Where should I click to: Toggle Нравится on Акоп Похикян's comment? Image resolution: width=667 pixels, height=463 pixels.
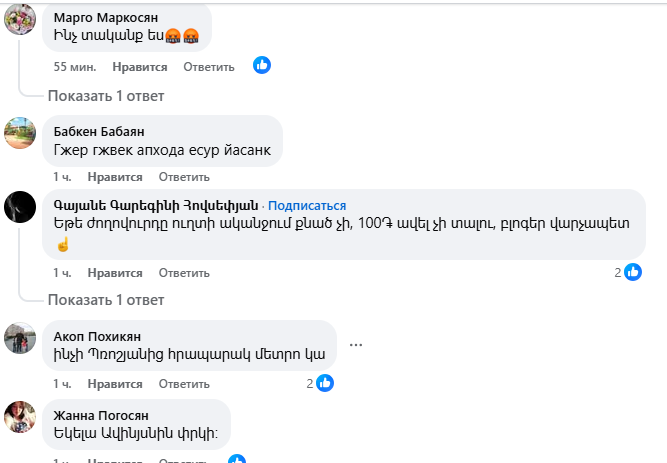click(114, 383)
